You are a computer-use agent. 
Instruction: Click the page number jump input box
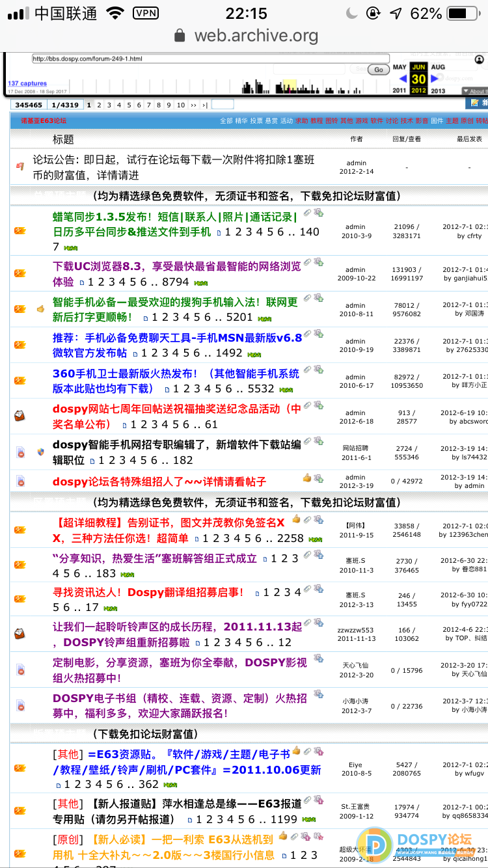tap(223, 104)
